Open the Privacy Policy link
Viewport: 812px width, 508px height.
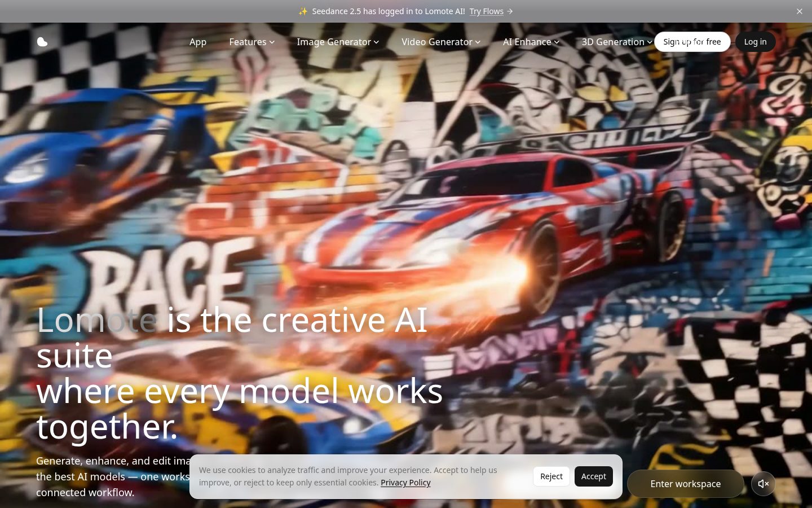pyautogui.click(x=405, y=483)
